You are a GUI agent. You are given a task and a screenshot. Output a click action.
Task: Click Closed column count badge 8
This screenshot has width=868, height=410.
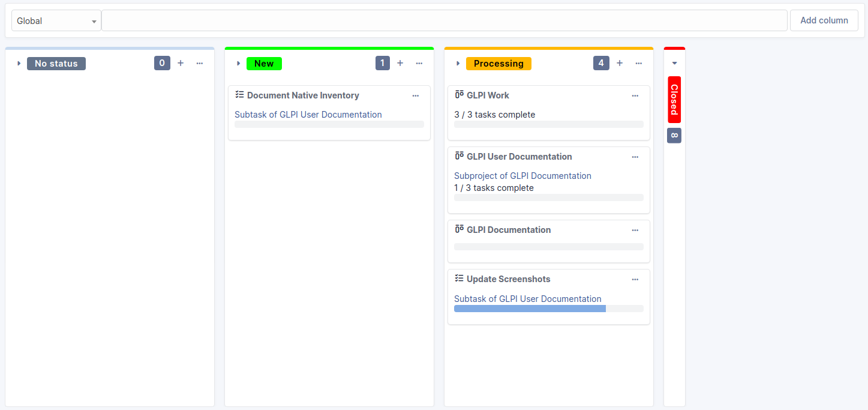[x=674, y=136]
